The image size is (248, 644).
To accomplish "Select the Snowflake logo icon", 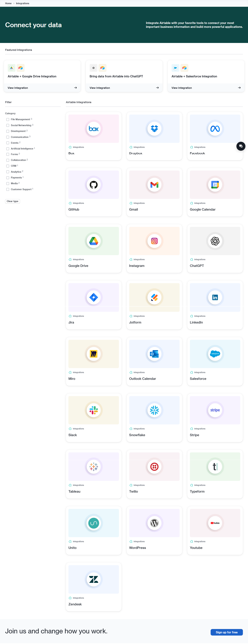I will tap(154, 410).
